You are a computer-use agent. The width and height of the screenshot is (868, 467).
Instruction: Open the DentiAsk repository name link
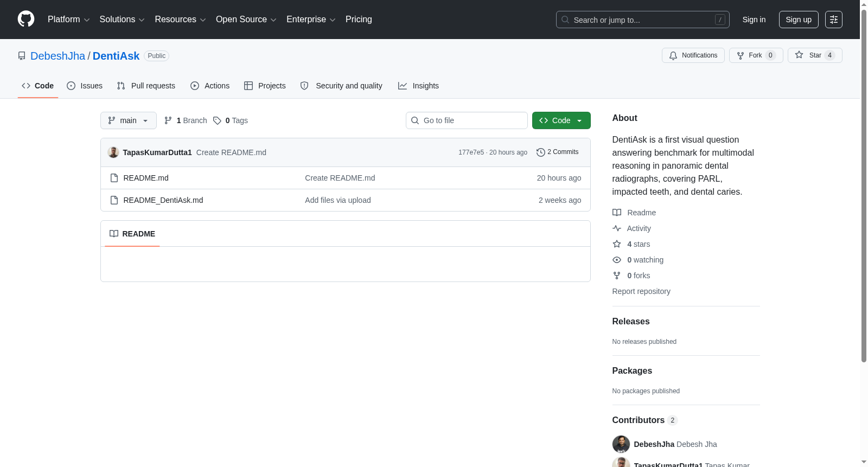(x=116, y=56)
